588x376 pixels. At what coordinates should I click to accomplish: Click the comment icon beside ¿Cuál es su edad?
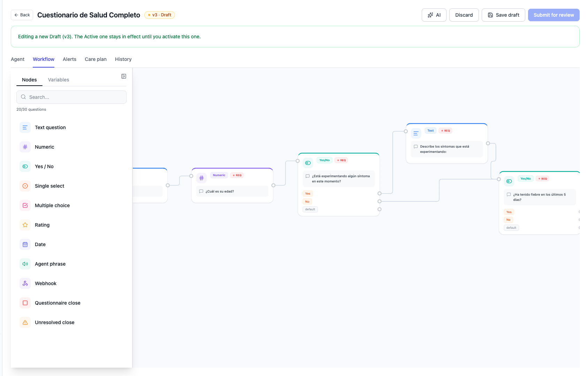click(x=201, y=191)
